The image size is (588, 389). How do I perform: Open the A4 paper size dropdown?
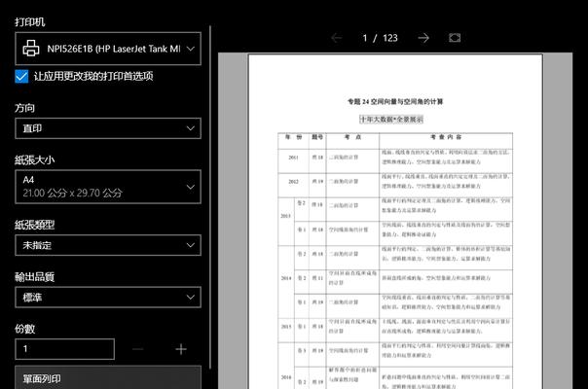108,187
